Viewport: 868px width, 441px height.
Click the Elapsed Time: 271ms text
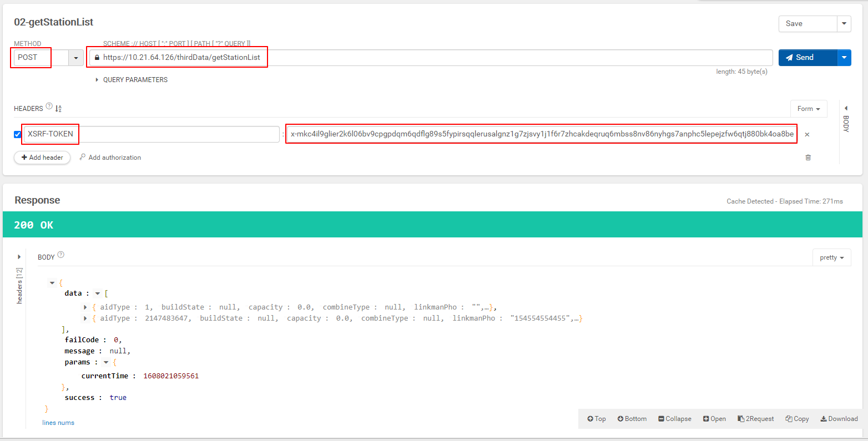click(811, 201)
